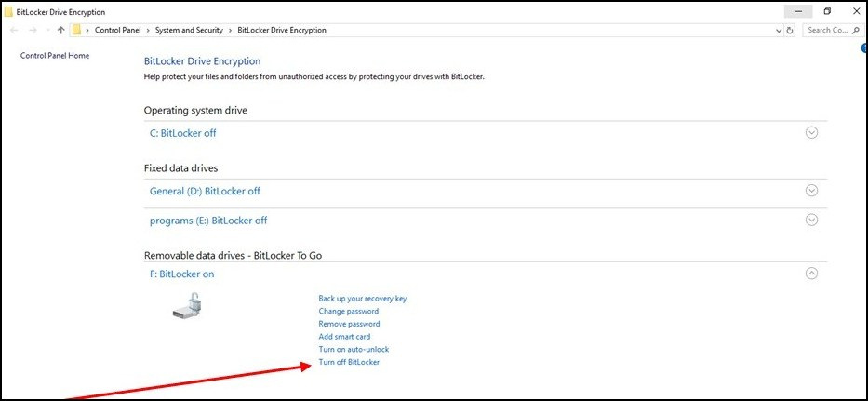The height and width of the screenshot is (401, 868).
Task: Click the arrow after System and Security breadcrumb
Action: point(230,31)
